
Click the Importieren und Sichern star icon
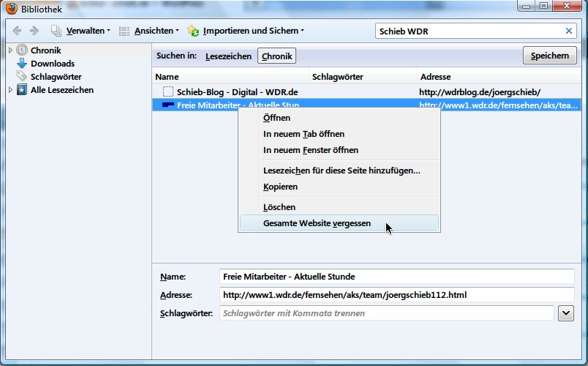click(193, 31)
